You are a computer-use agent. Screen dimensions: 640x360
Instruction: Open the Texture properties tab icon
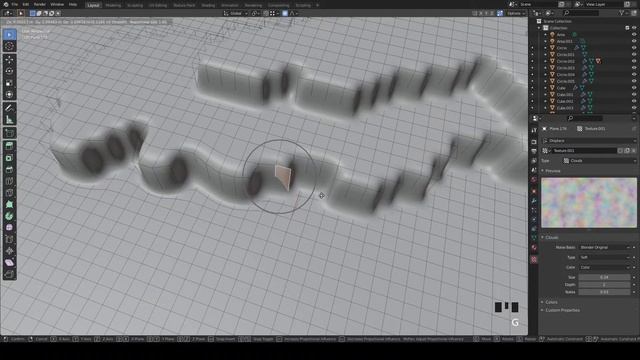coord(534,259)
